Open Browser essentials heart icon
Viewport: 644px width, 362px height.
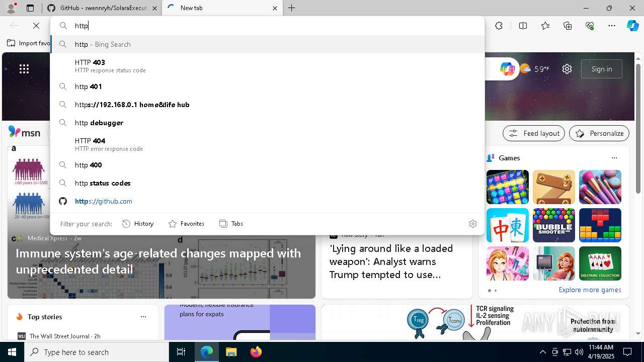tap(590, 26)
